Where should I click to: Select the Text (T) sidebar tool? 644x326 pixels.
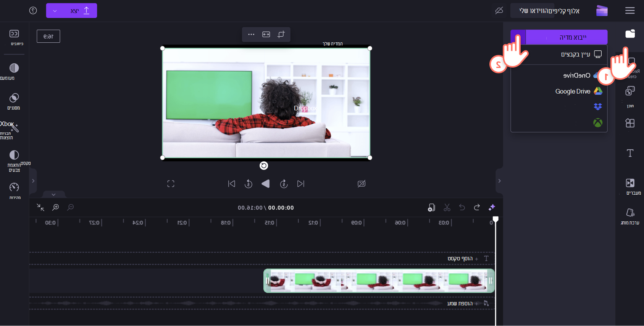[x=630, y=153]
